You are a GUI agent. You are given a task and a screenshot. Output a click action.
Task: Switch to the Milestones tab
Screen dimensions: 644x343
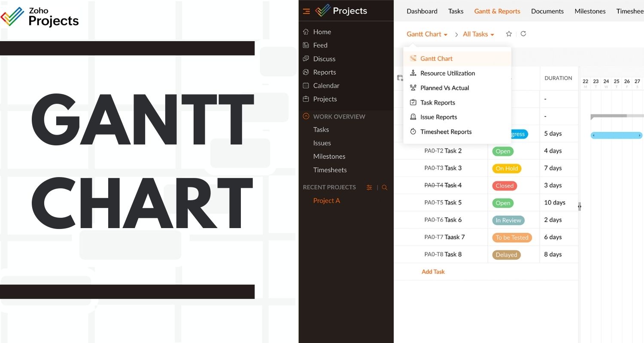[590, 11]
